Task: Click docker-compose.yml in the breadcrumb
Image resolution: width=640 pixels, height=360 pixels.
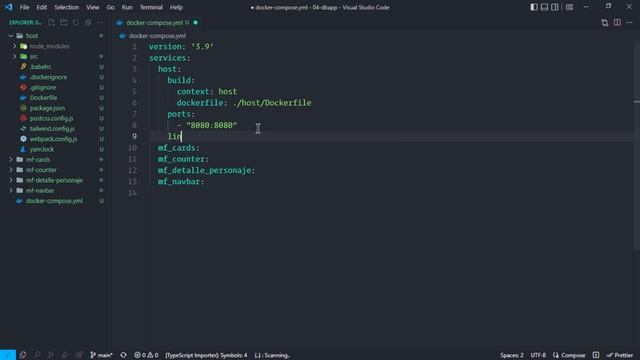Action: 157,36
